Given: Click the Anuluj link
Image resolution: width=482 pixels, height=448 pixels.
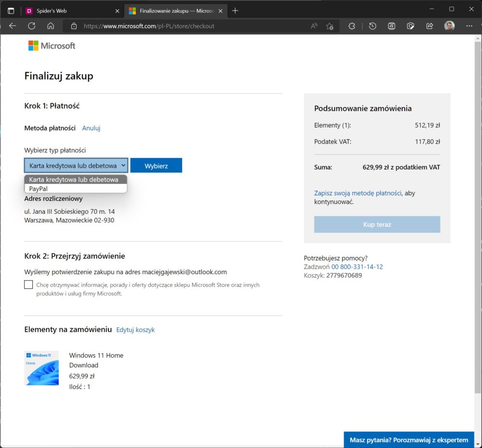Looking at the screenshot, I should (x=91, y=128).
